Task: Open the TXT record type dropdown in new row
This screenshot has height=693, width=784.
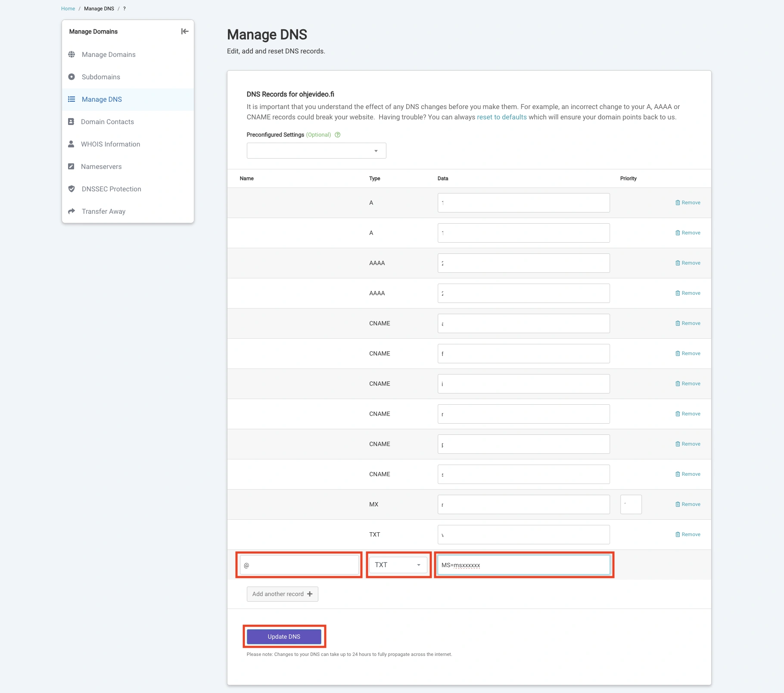Action: 398,565
